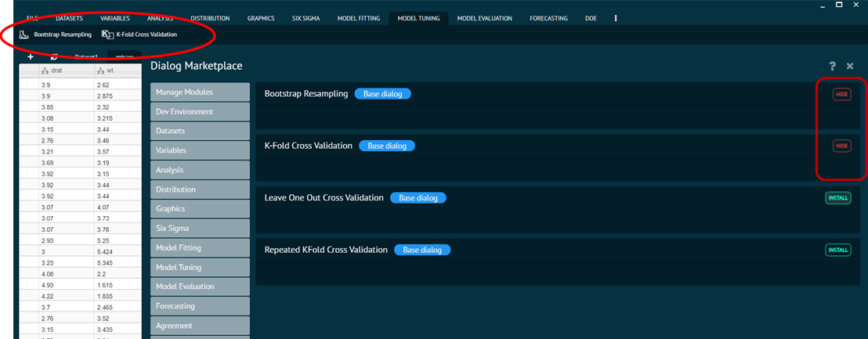Hide the Bootstrap Resampling dialog

point(841,95)
